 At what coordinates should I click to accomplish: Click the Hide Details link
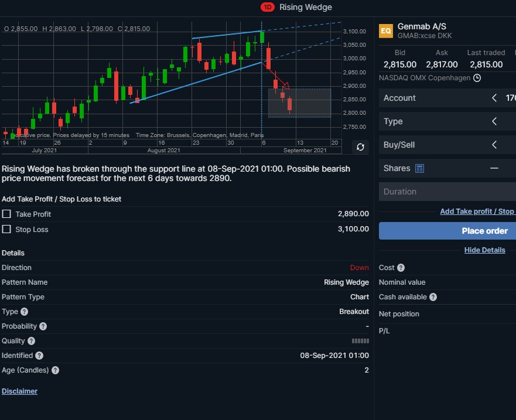pyautogui.click(x=484, y=250)
